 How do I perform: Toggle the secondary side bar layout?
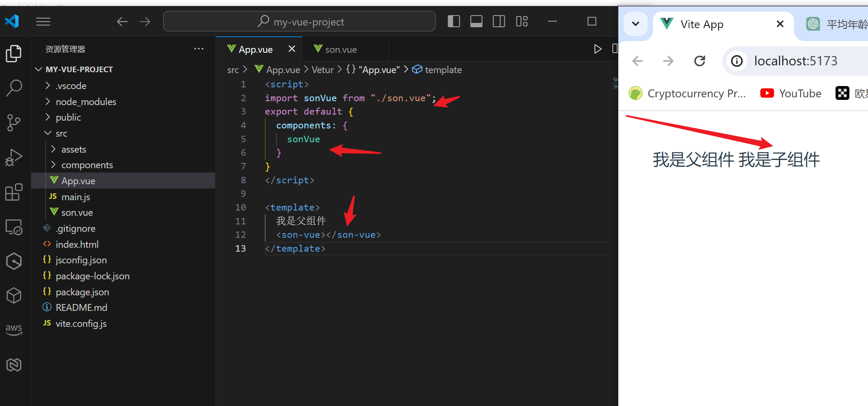pyautogui.click(x=499, y=21)
